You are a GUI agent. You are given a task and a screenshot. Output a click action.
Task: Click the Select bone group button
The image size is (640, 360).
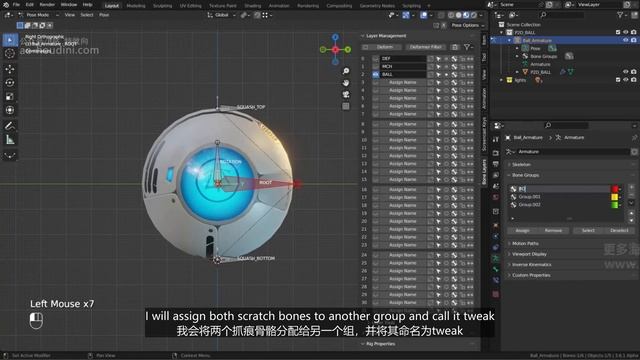588,231
